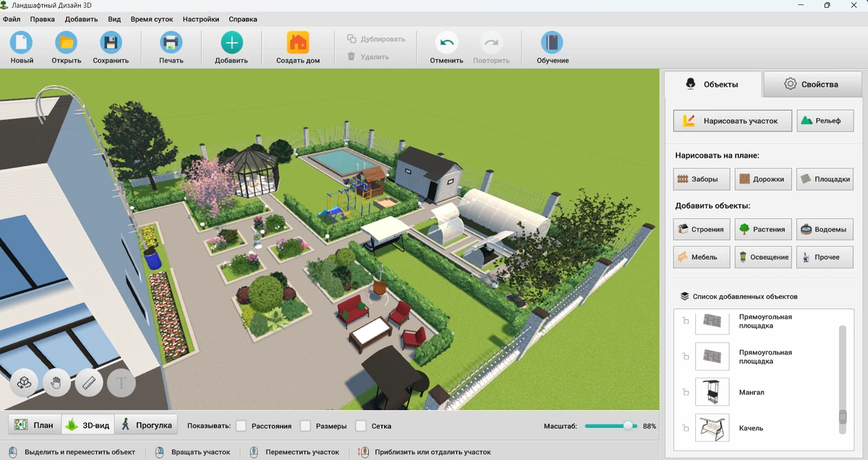
Task: Click the Нарисовать участок button
Action: point(731,121)
